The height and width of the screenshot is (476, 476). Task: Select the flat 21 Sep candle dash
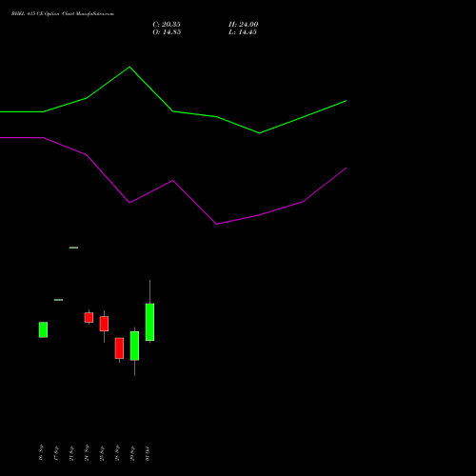coord(73,248)
